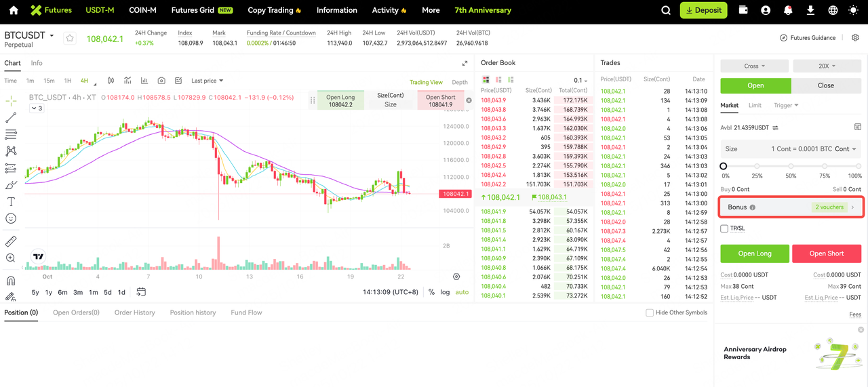This screenshot has width=868, height=387.
Task: Open the 0.1 order book precision dropdown
Action: tap(582, 81)
